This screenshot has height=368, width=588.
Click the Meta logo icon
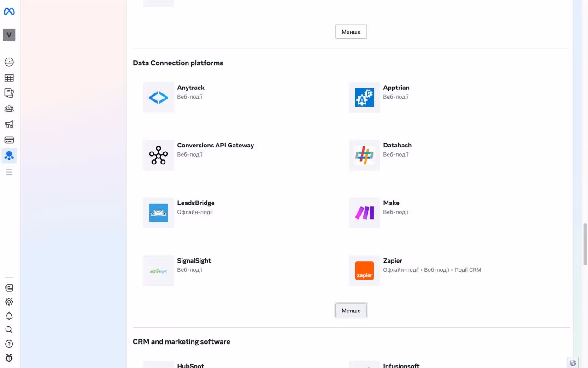pyautogui.click(x=9, y=12)
